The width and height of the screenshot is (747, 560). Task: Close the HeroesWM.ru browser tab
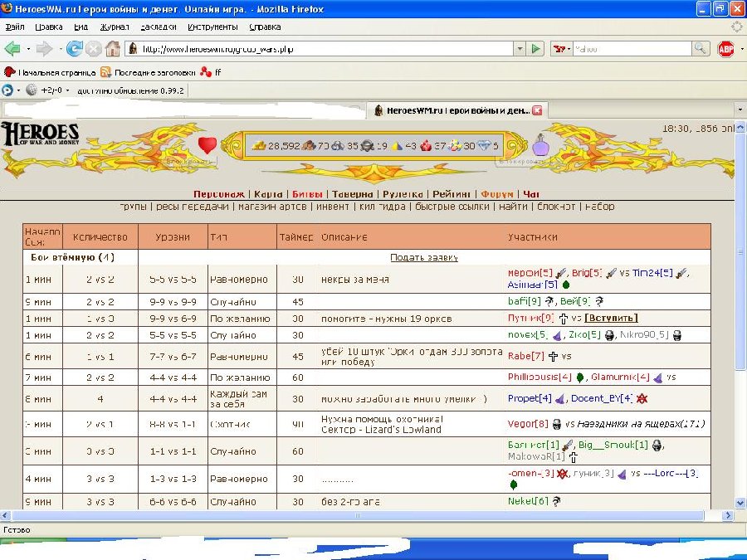(x=536, y=110)
